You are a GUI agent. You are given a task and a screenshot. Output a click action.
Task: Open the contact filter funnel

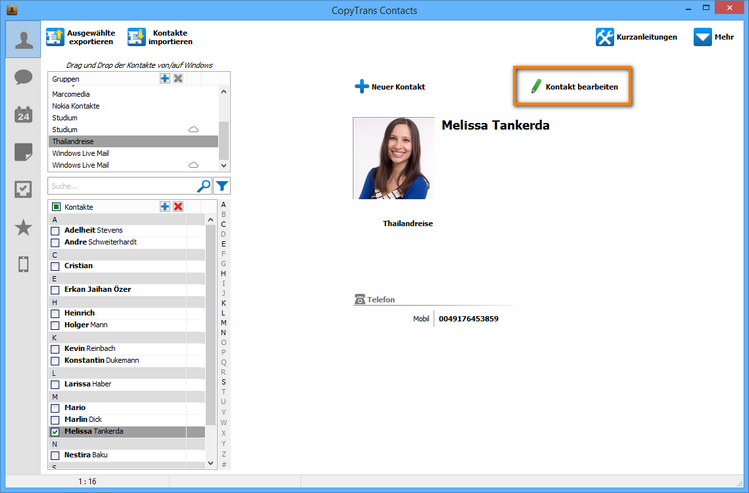coord(222,186)
